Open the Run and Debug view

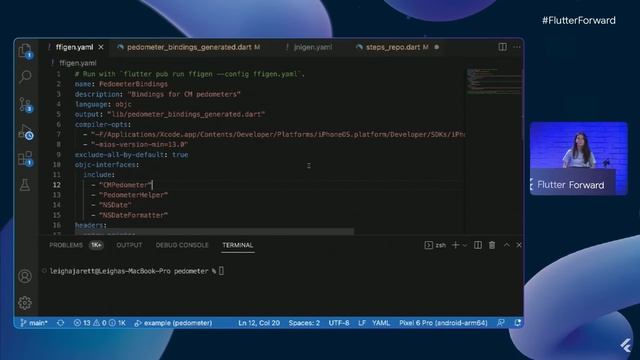25,132
